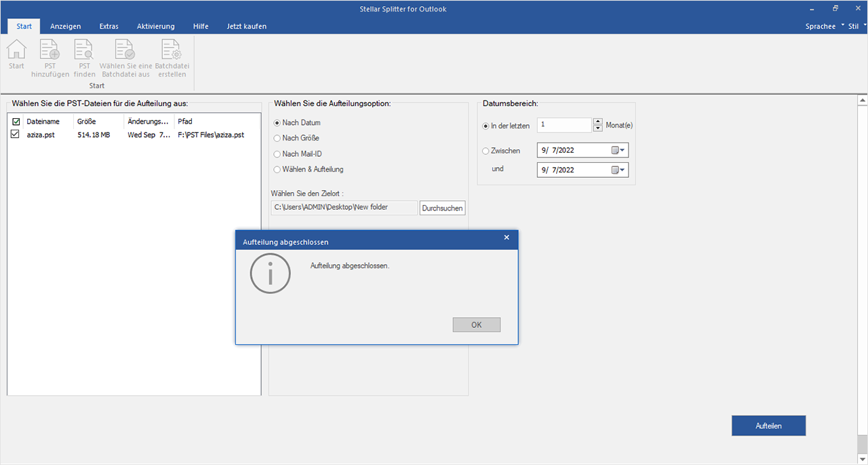
Task: Select the Nach Mail-ID radio option
Action: [x=277, y=154]
